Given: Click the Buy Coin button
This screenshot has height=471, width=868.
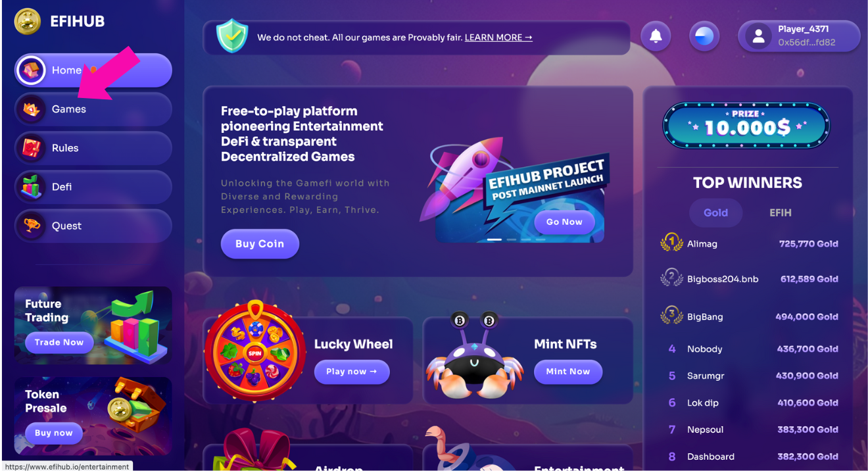Looking at the screenshot, I should [260, 244].
